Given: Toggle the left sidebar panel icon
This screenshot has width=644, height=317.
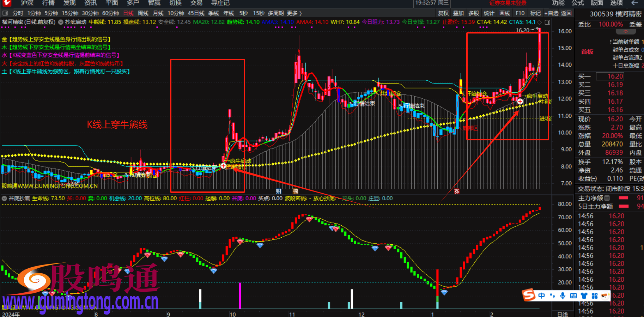Looking at the screenshot, I should [x=5, y=13].
